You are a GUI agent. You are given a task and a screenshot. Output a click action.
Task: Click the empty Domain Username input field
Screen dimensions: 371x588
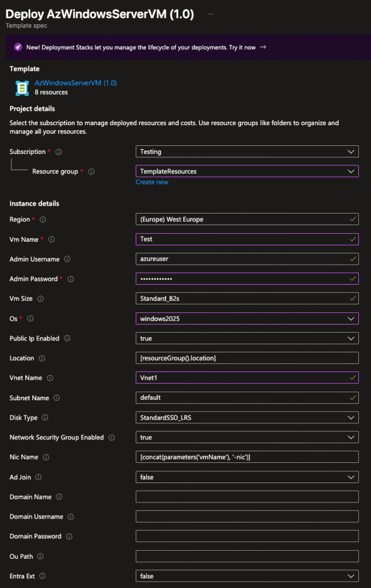(x=247, y=516)
